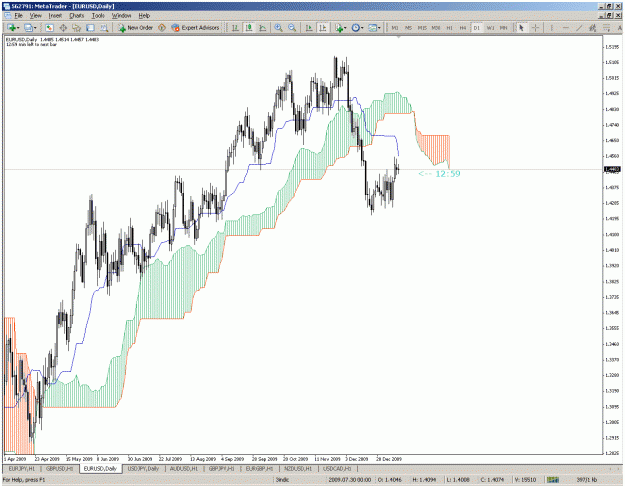Select the Fibonacci Retracement tool
625x486 pixels.
click(x=606, y=28)
